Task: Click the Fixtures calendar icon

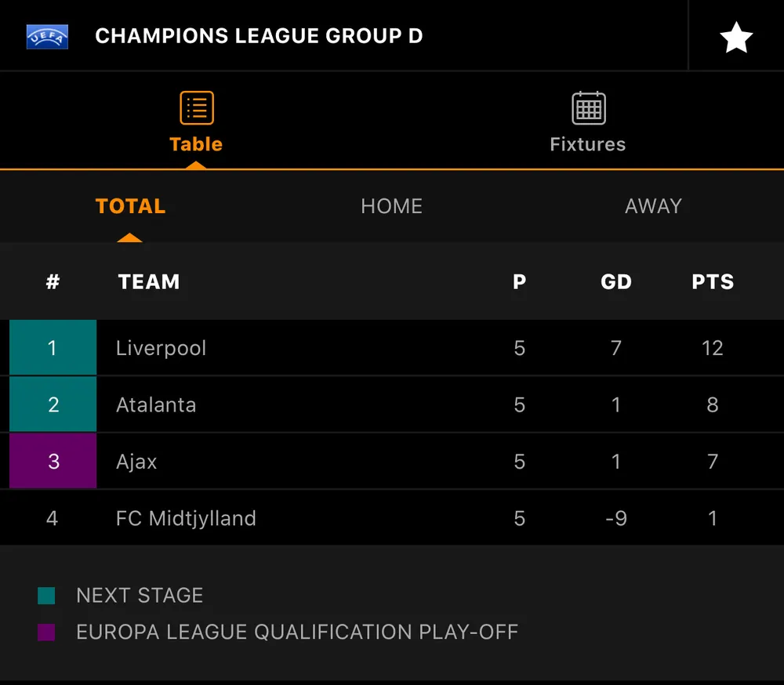Action: point(588,108)
